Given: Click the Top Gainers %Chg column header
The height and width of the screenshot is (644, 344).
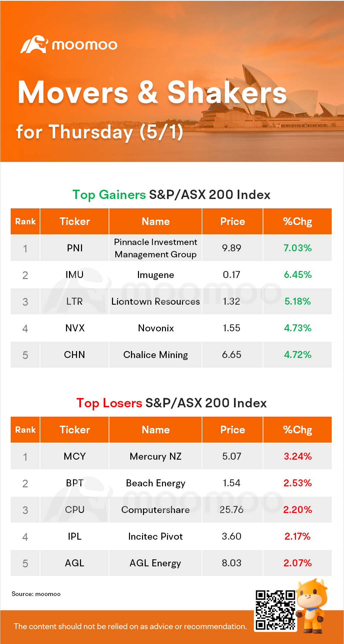Looking at the screenshot, I should [x=297, y=222].
